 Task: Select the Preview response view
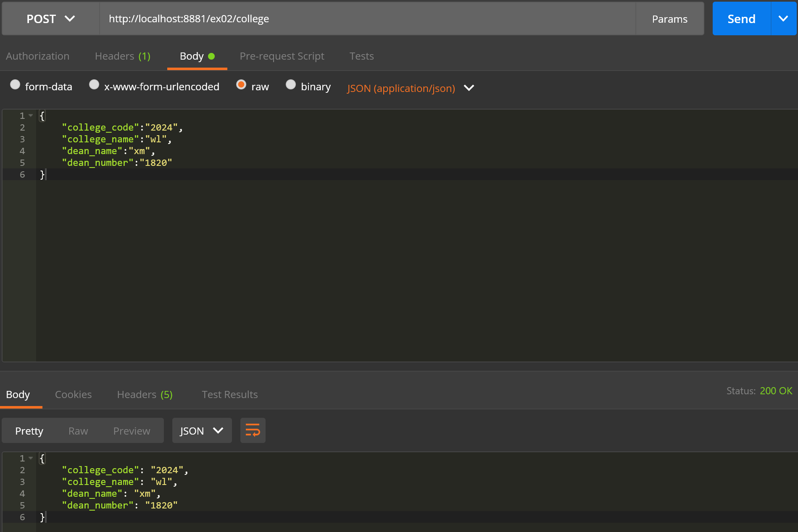tap(132, 431)
